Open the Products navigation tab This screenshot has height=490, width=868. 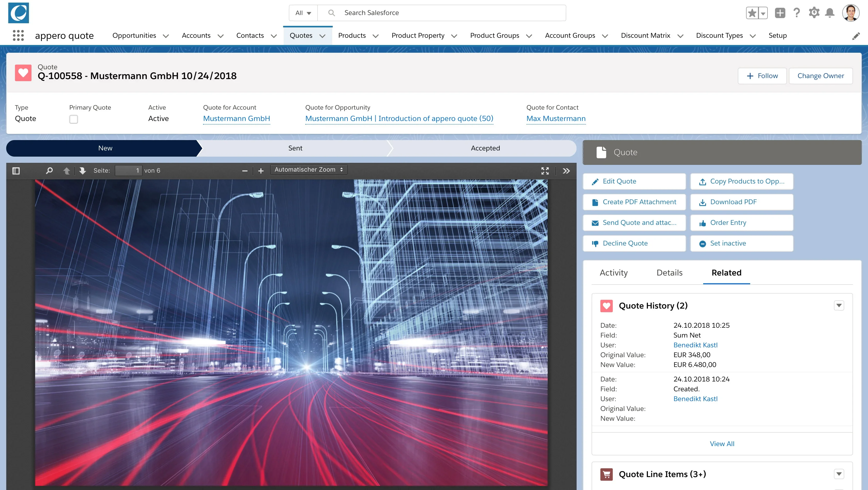[352, 35]
